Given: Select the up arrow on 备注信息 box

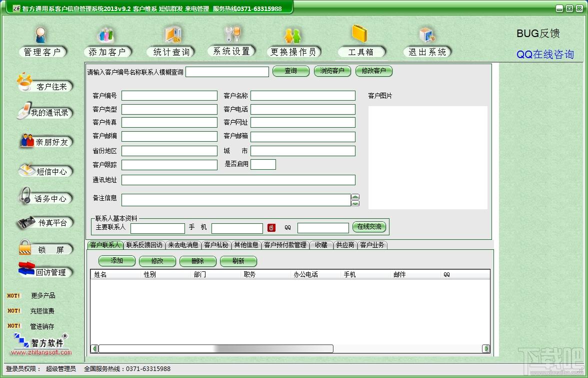Looking at the screenshot, I should 355,197.
